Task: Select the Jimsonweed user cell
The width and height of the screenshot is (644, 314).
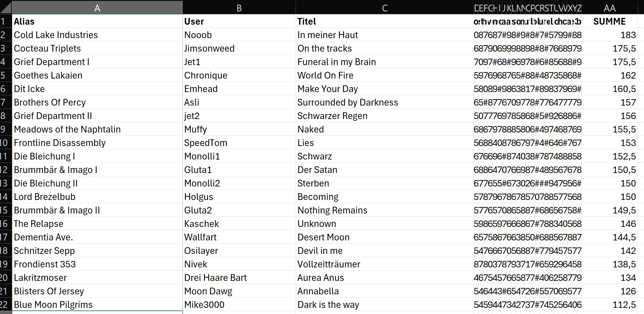Action: (x=239, y=48)
